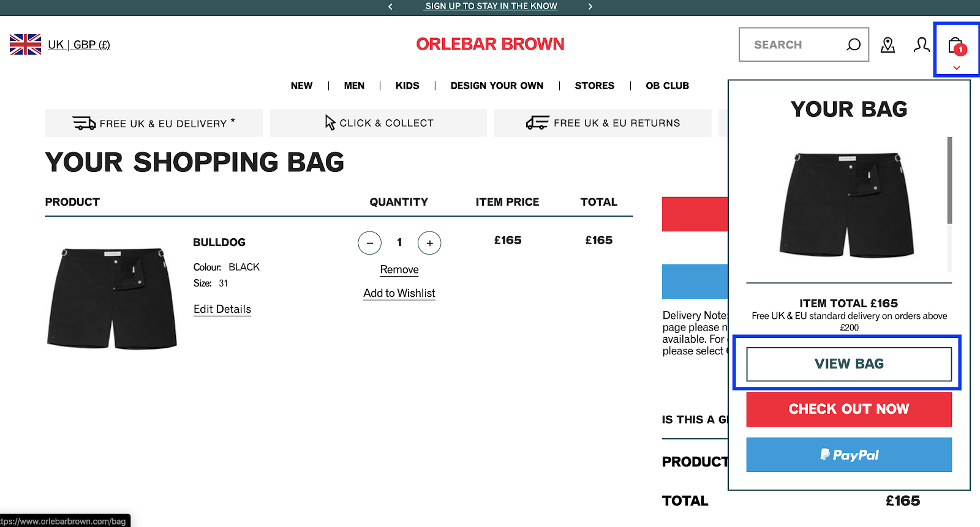Decrease Bulldog quantity with minus button

pyautogui.click(x=369, y=243)
